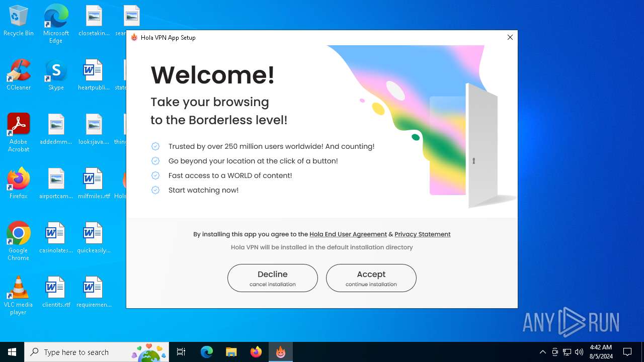Select the clientits.rtf document on desktop

pyautogui.click(x=56, y=292)
